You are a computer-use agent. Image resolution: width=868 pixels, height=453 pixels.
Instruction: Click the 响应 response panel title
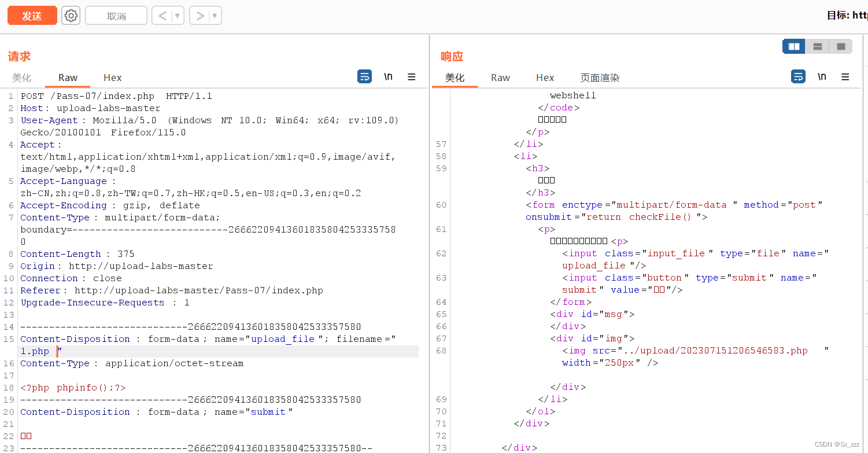click(452, 57)
